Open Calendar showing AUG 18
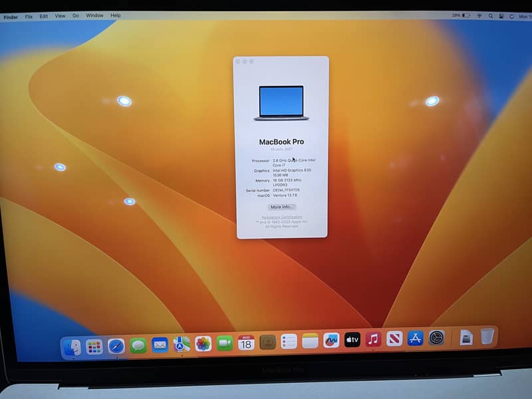The image size is (532, 399). click(x=246, y=342)
